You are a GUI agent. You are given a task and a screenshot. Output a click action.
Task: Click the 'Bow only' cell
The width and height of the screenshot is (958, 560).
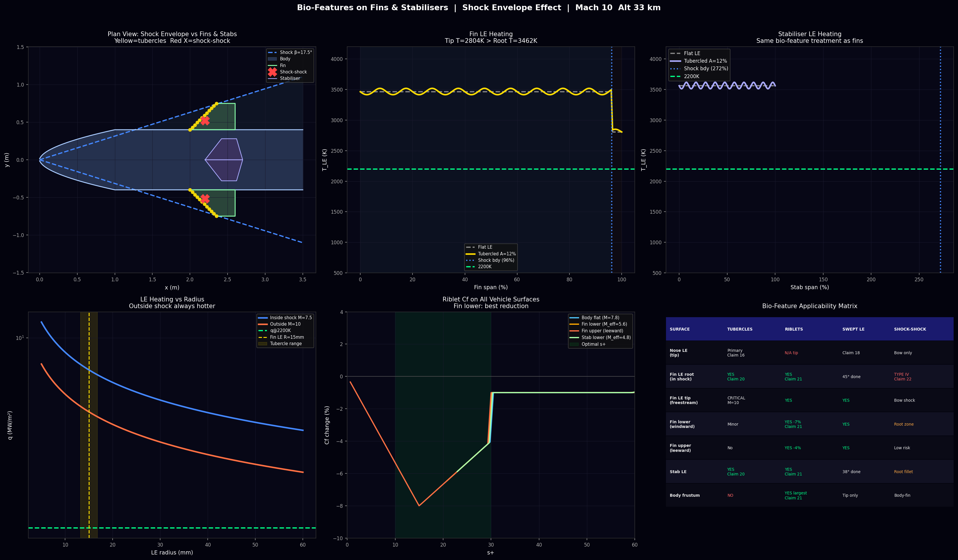(x=903, y=353)
